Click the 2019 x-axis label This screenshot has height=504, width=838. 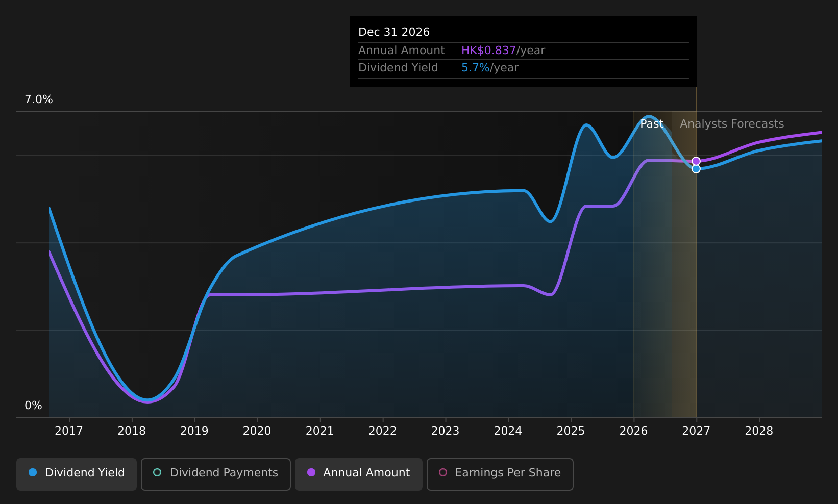(x=194, y=431)
